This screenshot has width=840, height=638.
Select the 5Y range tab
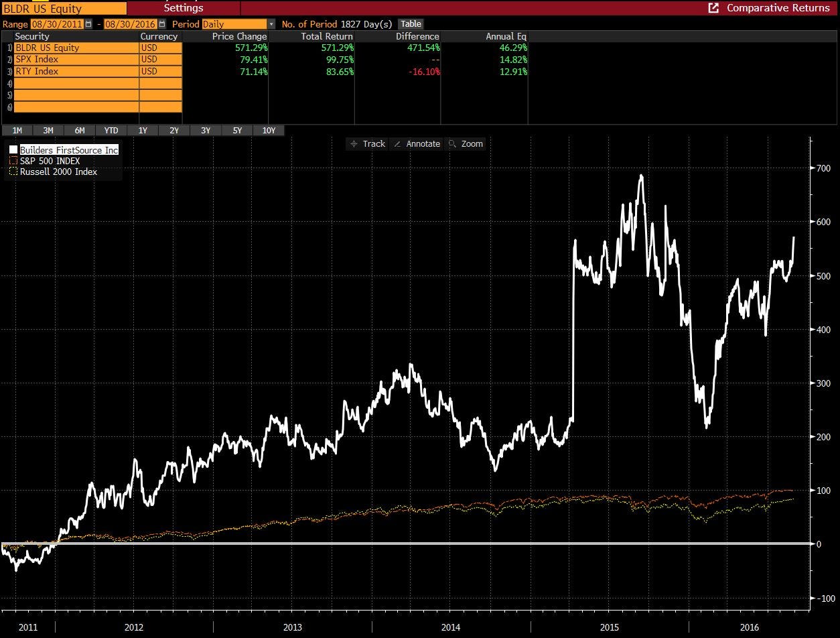coord(237,131)
